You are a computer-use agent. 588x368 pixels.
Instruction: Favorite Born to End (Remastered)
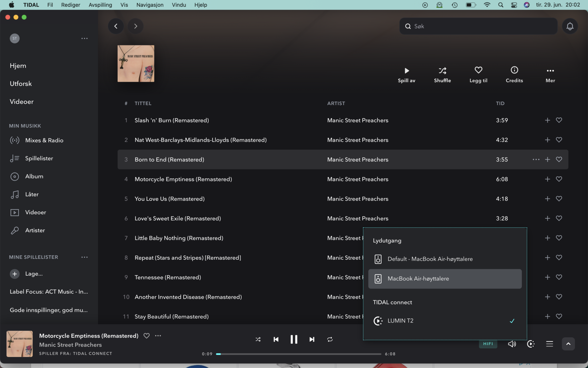[559, 159]
